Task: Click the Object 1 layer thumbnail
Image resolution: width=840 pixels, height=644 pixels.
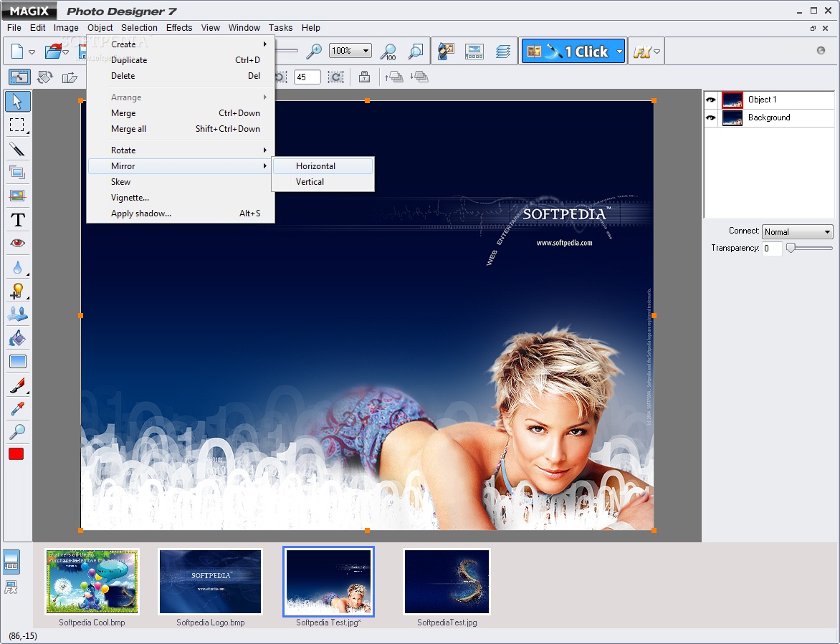Action: (732, 100)
